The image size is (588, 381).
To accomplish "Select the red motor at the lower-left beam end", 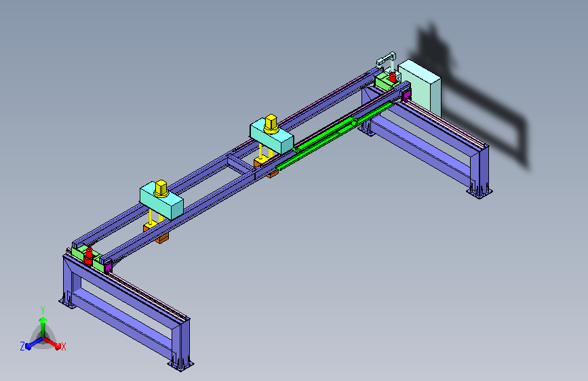I will (88, 256).
